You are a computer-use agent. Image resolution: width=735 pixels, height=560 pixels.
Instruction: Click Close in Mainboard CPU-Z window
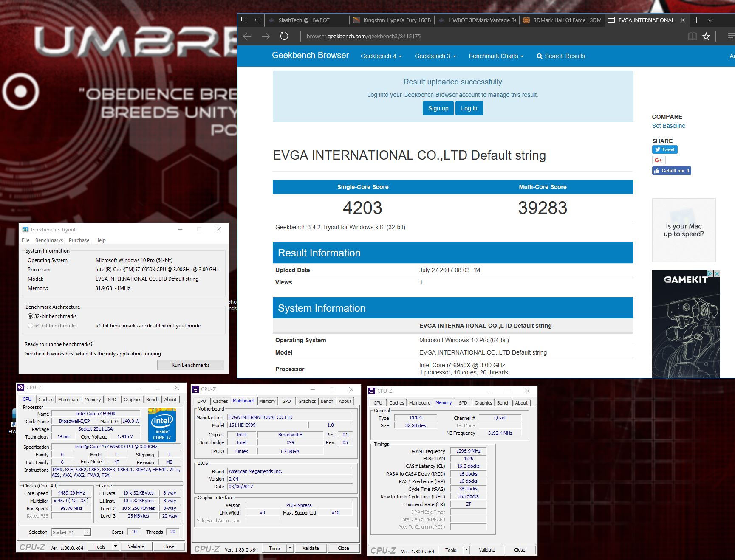click(343, 549)
